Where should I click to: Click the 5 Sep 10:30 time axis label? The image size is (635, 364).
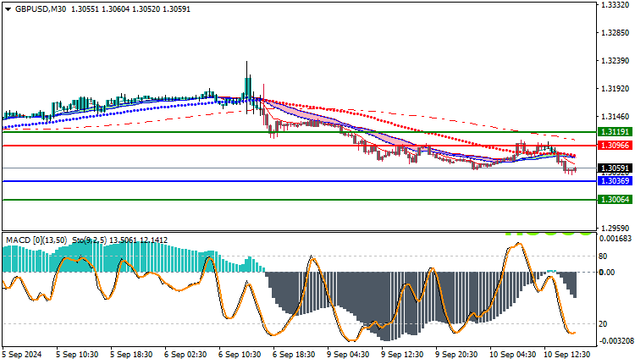tap(77, 355)
